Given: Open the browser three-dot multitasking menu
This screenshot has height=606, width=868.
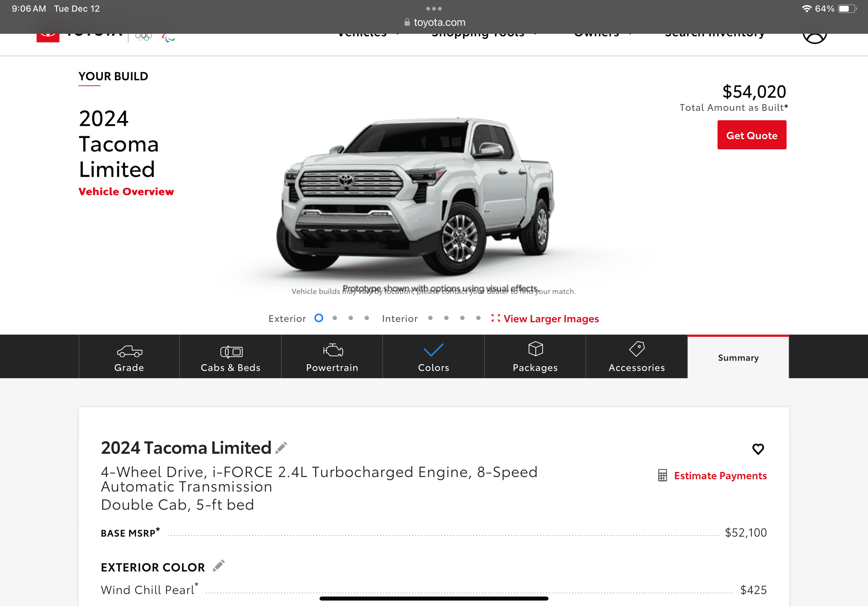Looking at the screenshot, I should pyautogui.click(x=434, y=8).
